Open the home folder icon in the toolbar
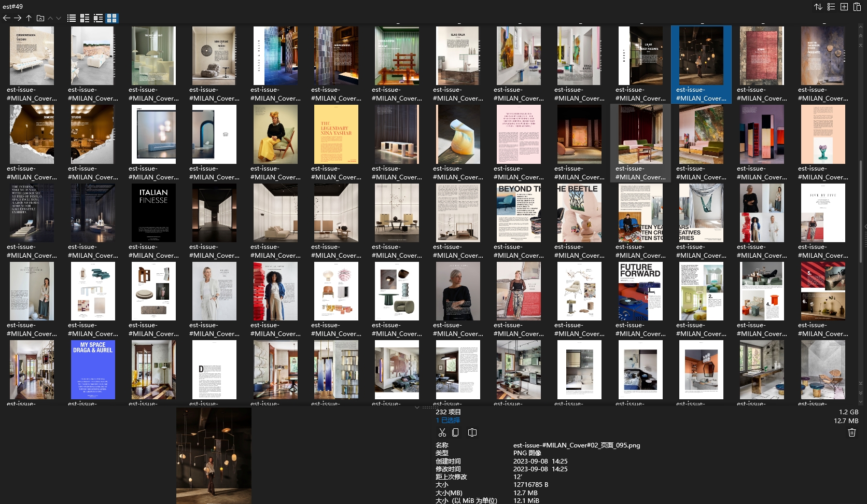Viewport: 867px width, 504px height. coord(40,18)
